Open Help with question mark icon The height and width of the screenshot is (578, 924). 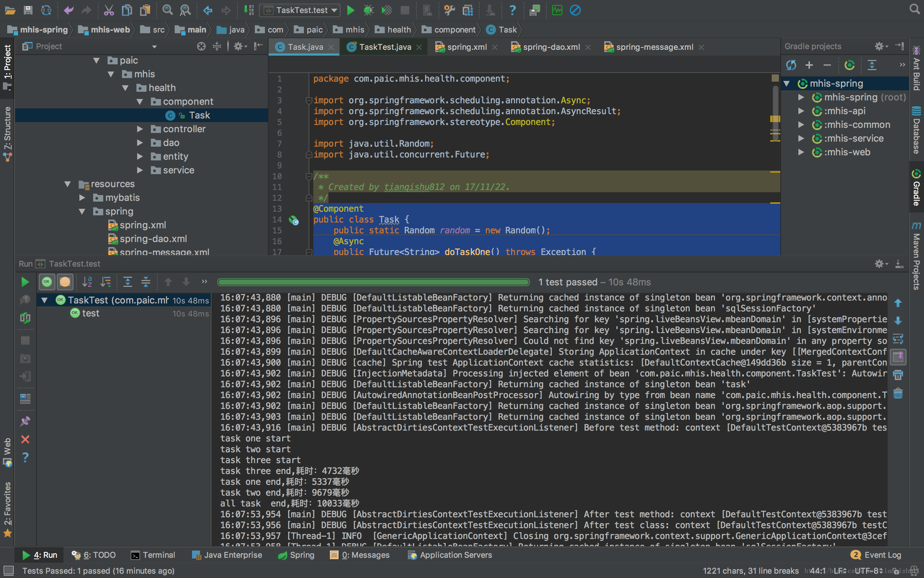click(513, 10)
